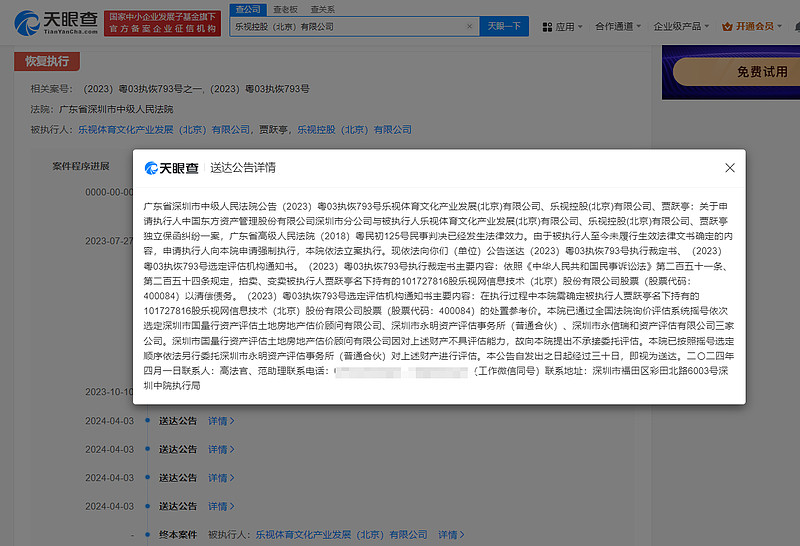Switch to the 查公司 tab

click(247, 9)
